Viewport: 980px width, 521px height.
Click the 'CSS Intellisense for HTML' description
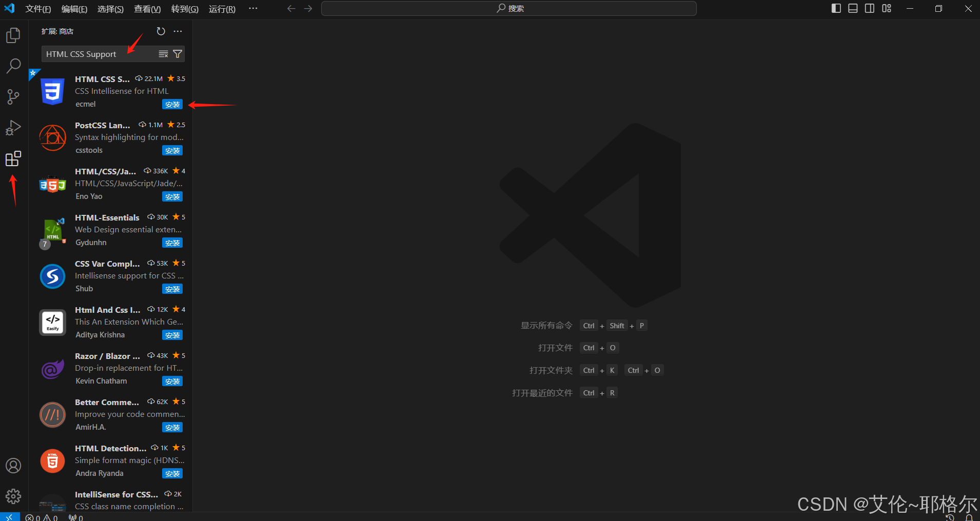tap(122, 91)
